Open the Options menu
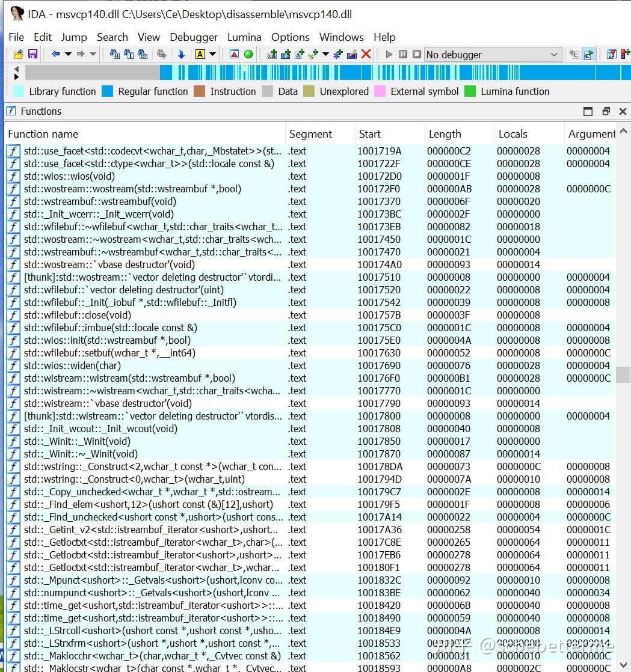The image size is (631, 672). (x=291, y=37)
